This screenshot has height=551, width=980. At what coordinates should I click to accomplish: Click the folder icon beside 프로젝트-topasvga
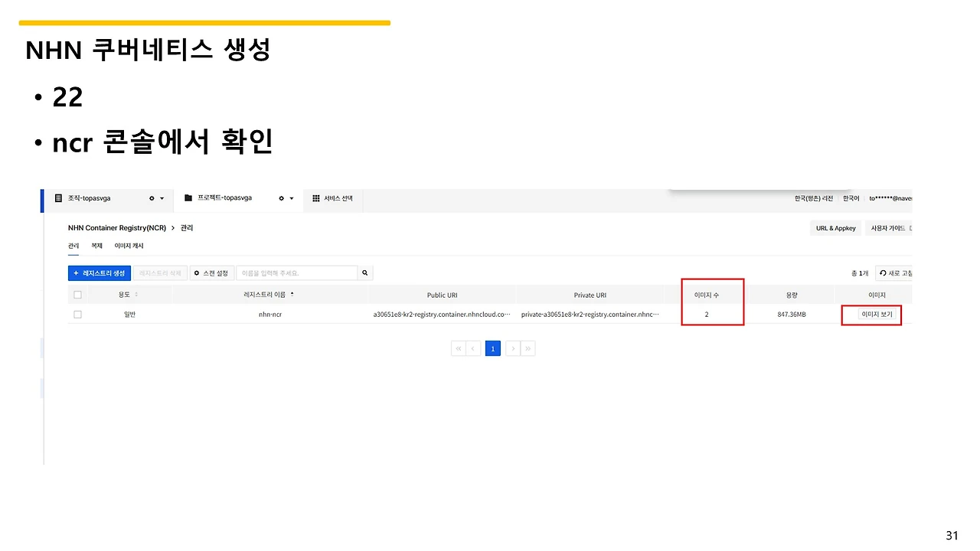(x=188, y=198)
